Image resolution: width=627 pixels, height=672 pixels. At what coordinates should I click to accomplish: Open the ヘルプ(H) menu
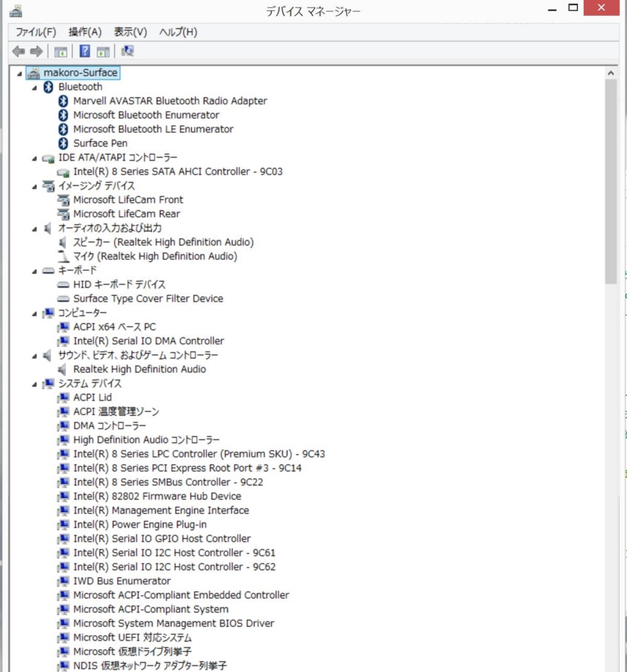(178, 32)
